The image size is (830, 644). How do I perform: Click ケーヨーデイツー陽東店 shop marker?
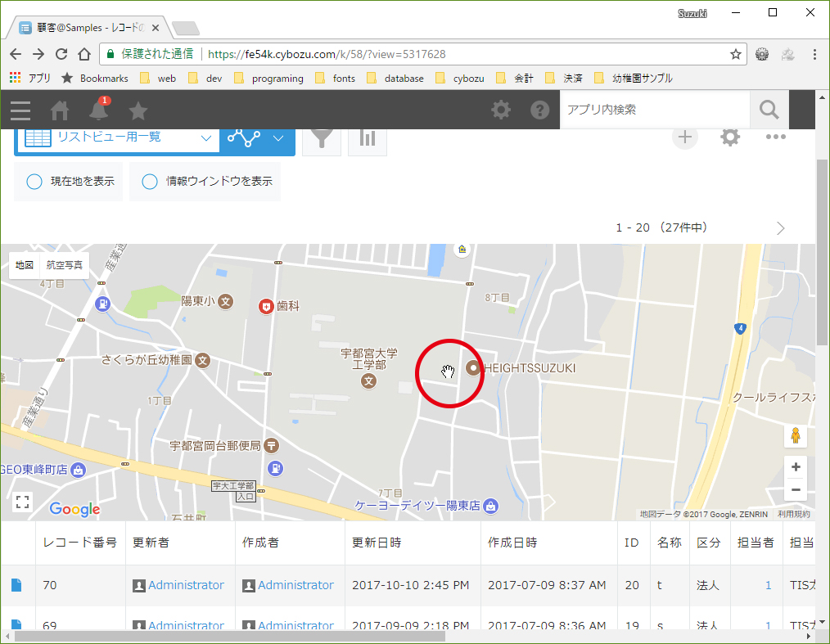click(490, 507)
